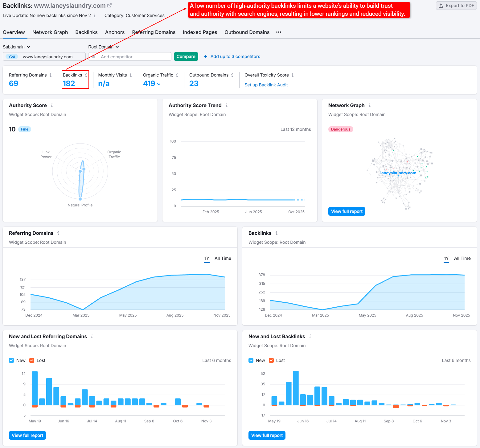The height and width of the screenshot is (448, 480).
Task: Click info icon beside New and Lost Backlinks
Action: click(310, 337)
